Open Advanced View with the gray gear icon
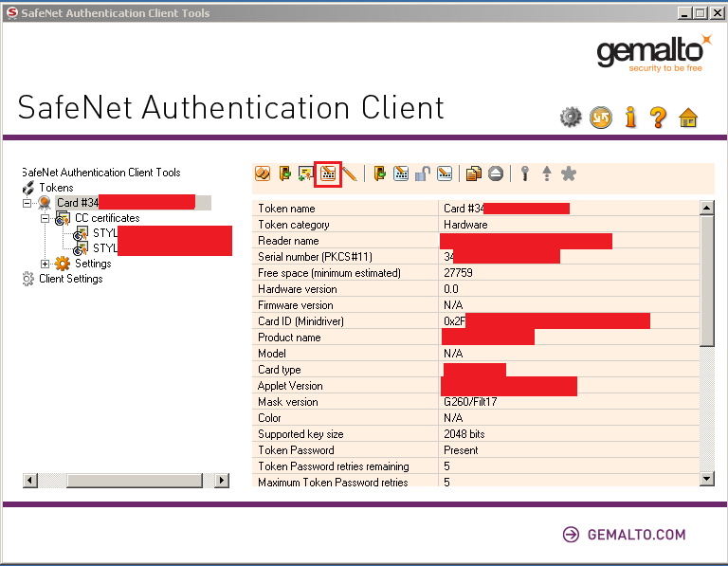The image size is (728, 566). pyautogui.click(x=570, y=117)
